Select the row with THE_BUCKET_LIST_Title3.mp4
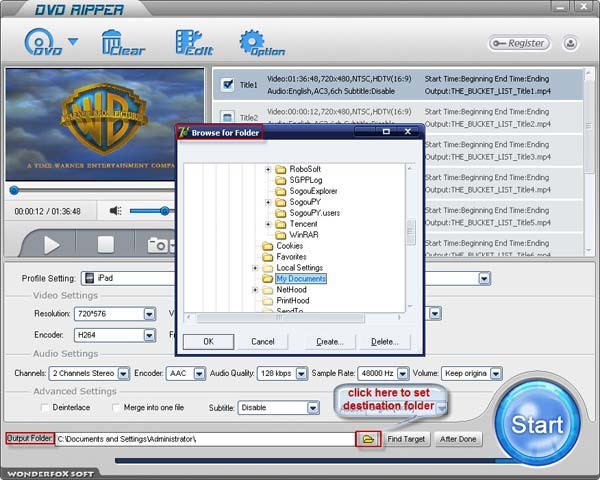This screenshot has width=600, height=480. click(504, 151)
